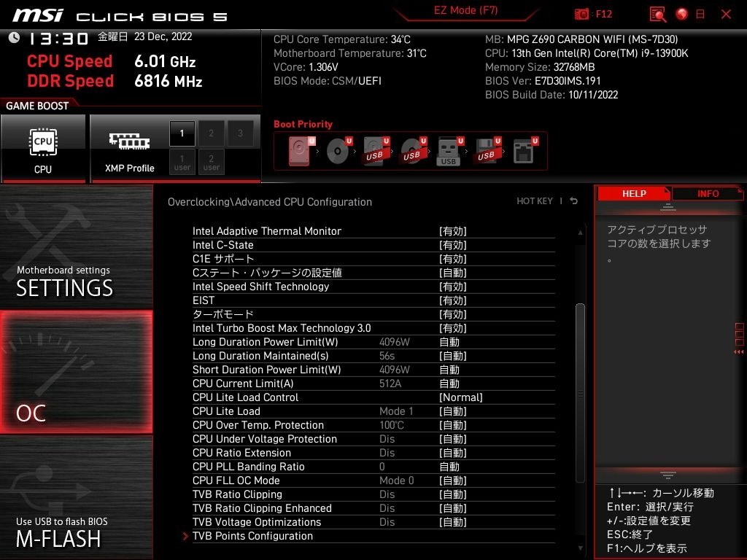Click the Overclocking\Advanced CPU Configuration breadcrumb

(x=270, y=202)
